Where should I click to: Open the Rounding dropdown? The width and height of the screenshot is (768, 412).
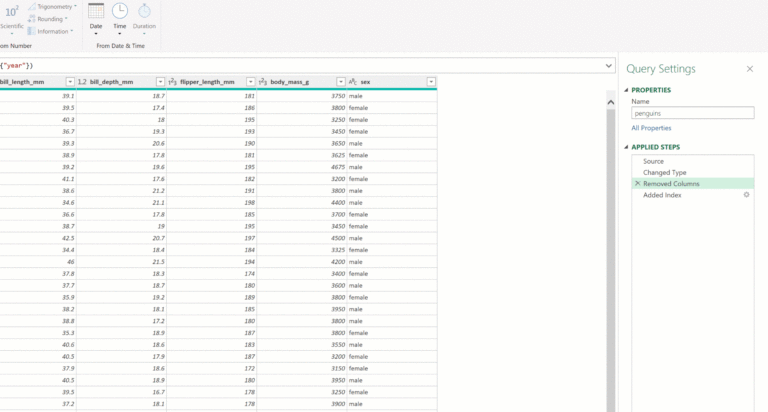point(53,19)
